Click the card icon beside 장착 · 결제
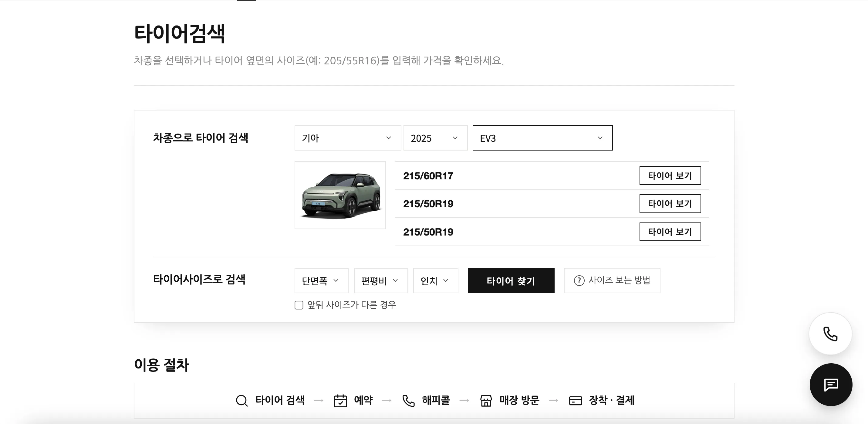This screenshot has height=424, width=868. [575, 401]
